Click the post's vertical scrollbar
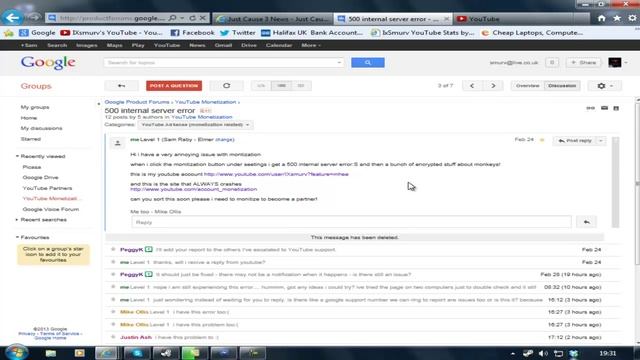 pyautogui.click(x=616, y=182)
